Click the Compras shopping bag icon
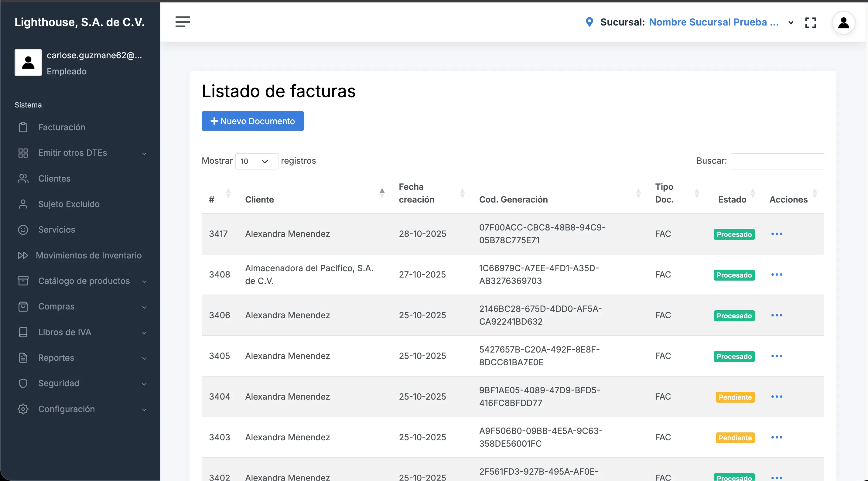 tap(23, 306)
